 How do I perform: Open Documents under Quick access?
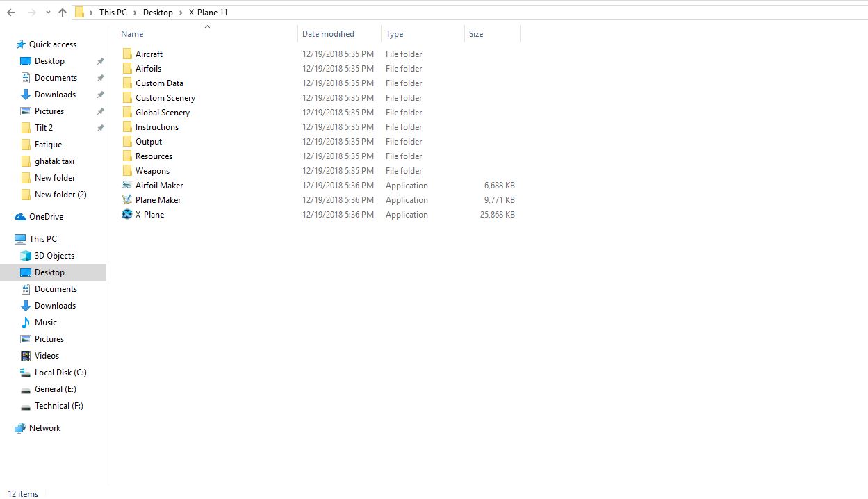click(x=56, y=78)
